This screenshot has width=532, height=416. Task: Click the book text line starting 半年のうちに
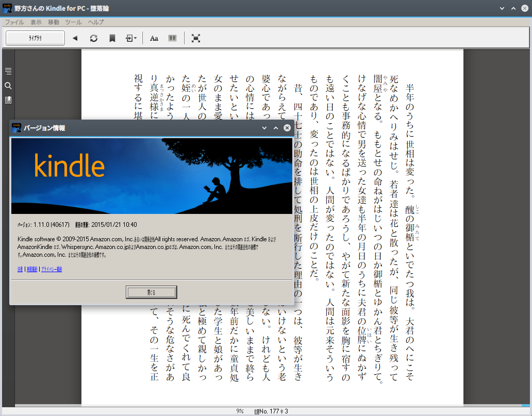410,232
